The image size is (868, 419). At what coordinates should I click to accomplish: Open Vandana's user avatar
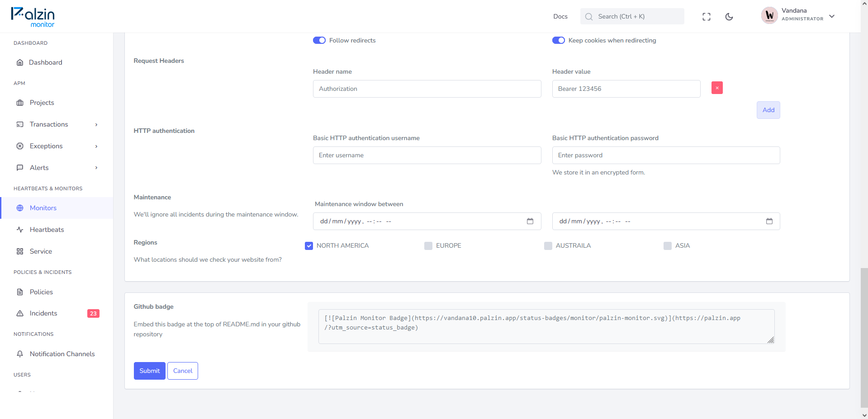point(769,16)
